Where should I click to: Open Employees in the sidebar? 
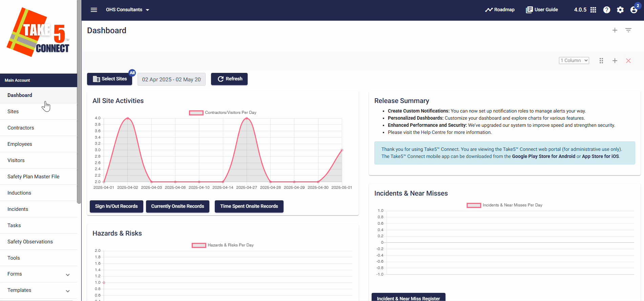coord(39,144)
